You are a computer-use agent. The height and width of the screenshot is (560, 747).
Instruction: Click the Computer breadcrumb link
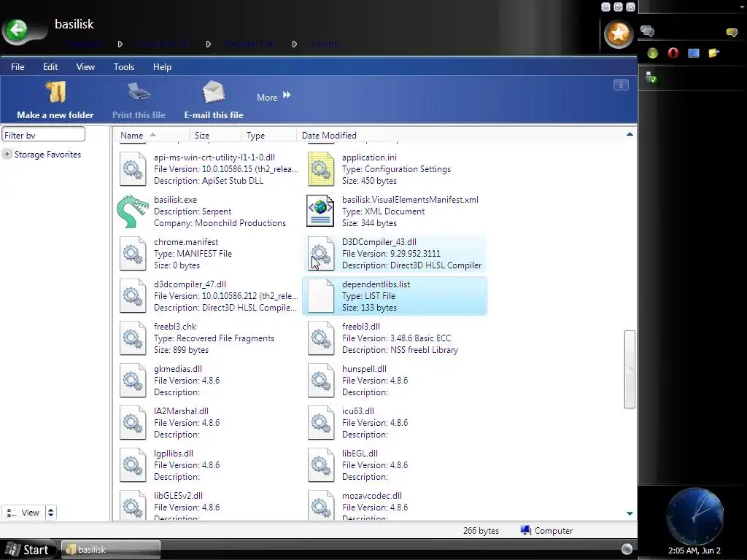click(x=83, y=44)
